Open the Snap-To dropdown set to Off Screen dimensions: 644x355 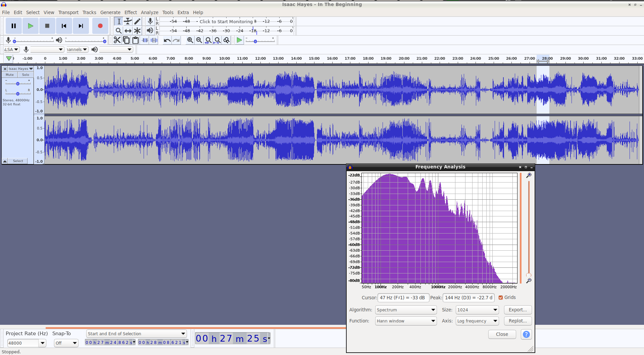coord(66,343)
